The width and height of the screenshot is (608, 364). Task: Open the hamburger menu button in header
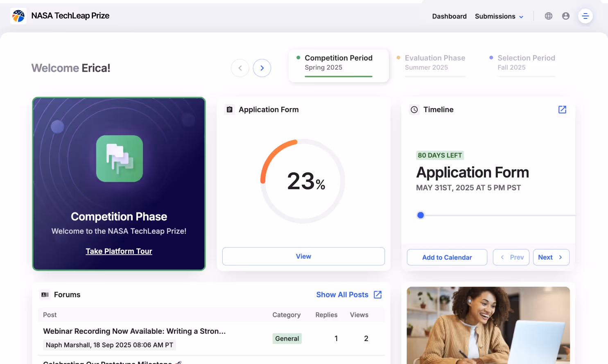585,16
